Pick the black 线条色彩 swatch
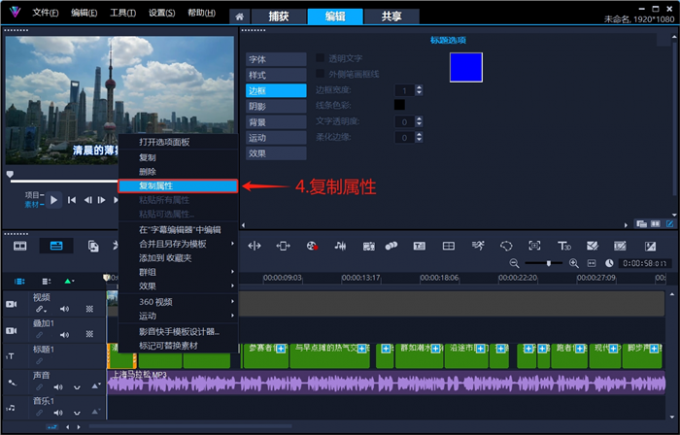The width and height of the screenshot is (680, 435). point(399,105)
